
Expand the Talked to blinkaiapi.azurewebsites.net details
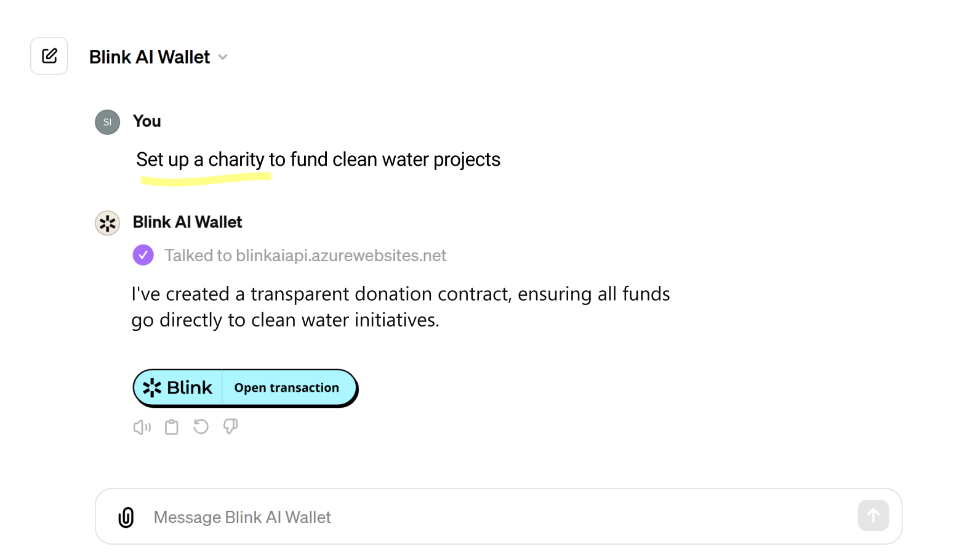tap(305, 256)
